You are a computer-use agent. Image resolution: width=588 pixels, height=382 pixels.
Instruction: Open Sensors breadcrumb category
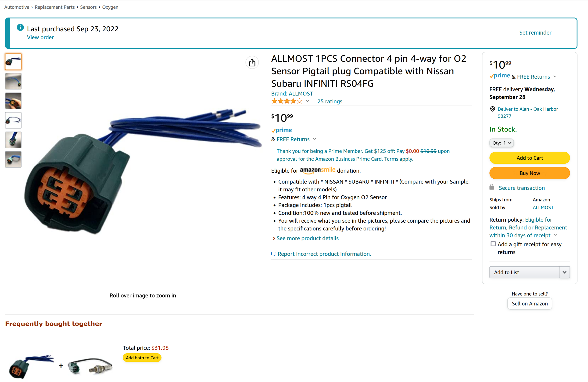88,7
